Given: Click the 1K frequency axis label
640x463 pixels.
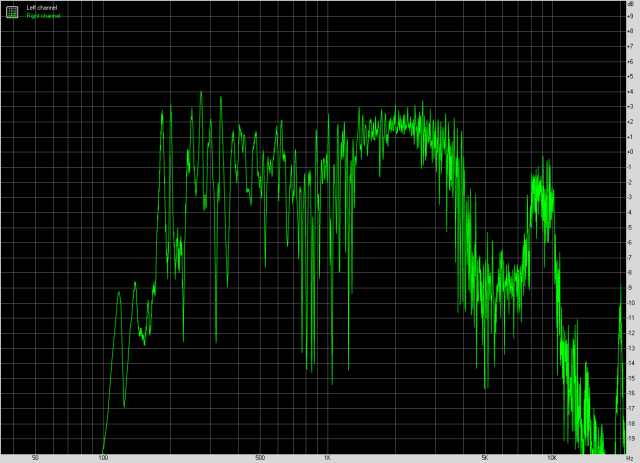Looking at the screenshot, I should (327, 458).
